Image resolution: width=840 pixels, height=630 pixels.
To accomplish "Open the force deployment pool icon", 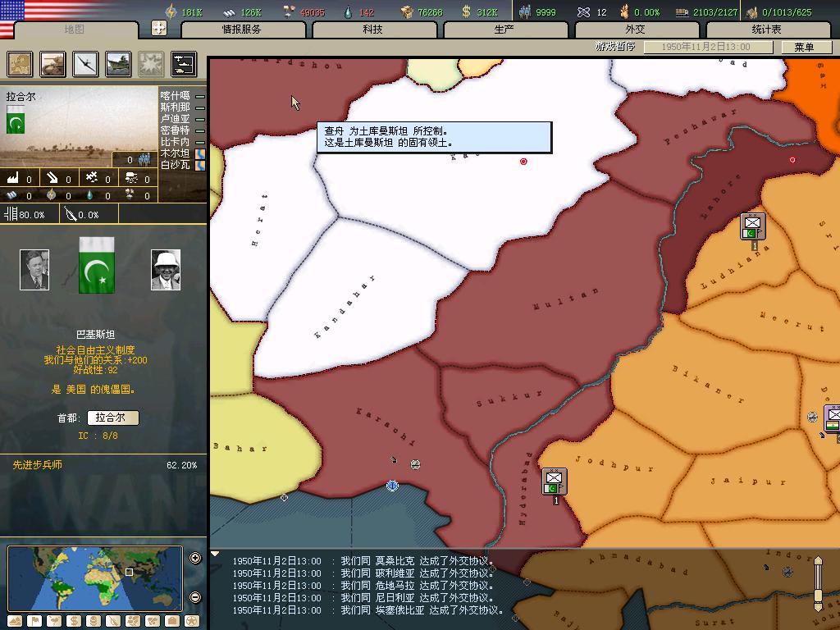I will pyautogui.click(x=184, y=64).
